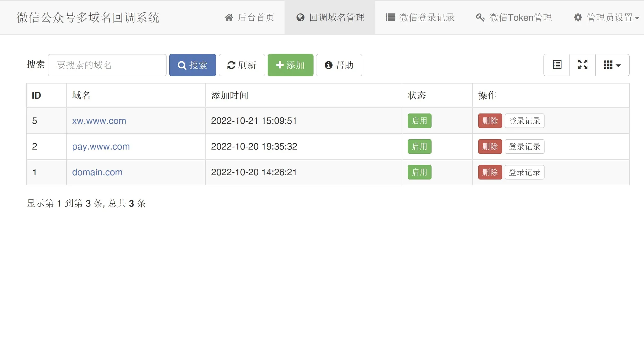Screen dimensions: 644x350
Task: Toggle fullscreen mode with the expand icon
Action: click(x=582, y=65)
